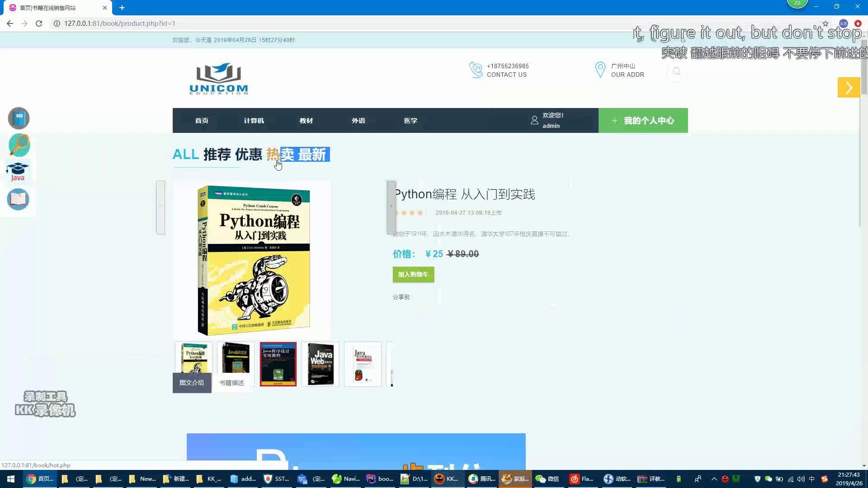This screenshot has height=488, width=868.
Task: Switch to 书籍描述 tab
Action: coord(231,383)
